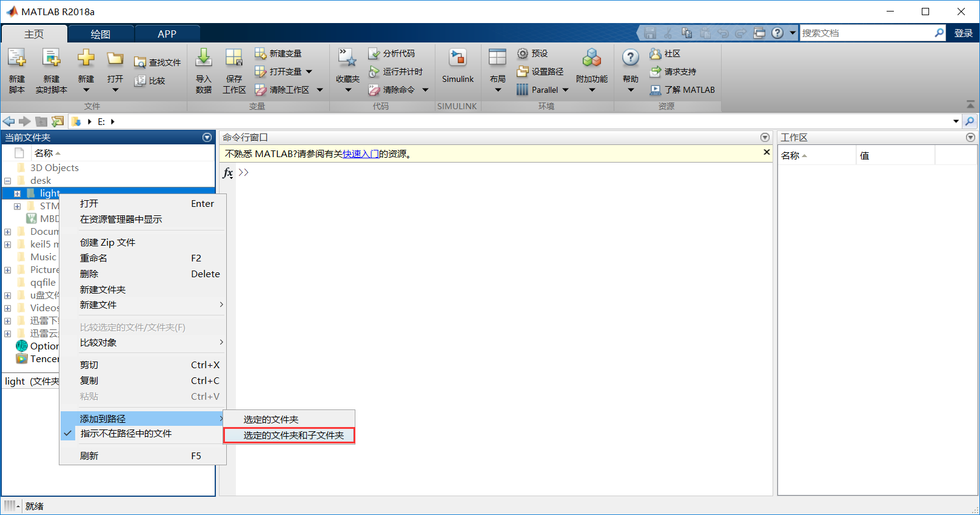Select 创建 Zip 文件 in context menu
The height and width of the screenshot is (515, 980).
(x=143, y=243)
